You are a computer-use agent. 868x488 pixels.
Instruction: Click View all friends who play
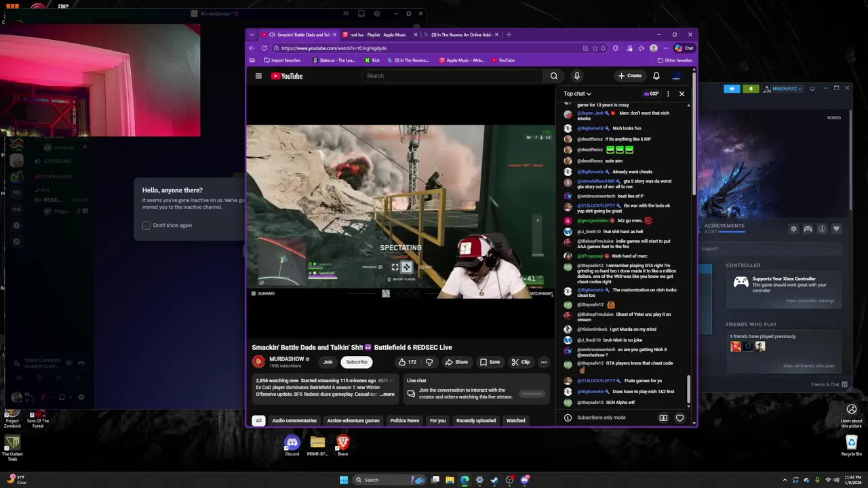(809, 366)
